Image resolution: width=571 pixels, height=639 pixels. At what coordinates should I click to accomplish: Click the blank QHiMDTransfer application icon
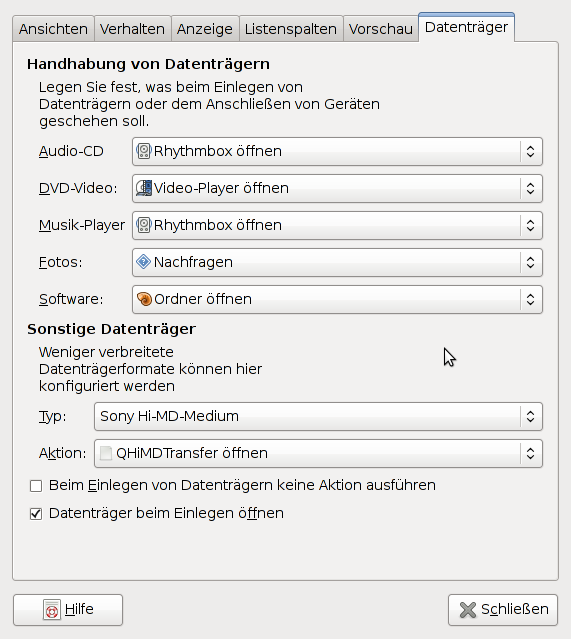pos(106,453)
